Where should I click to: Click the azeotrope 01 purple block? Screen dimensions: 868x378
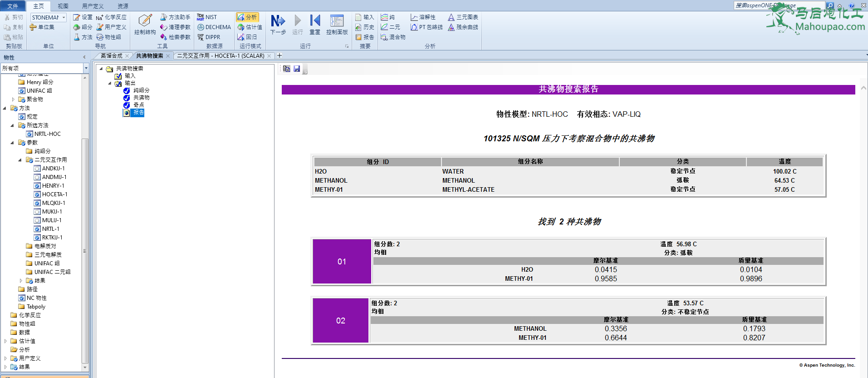[342, 262]
